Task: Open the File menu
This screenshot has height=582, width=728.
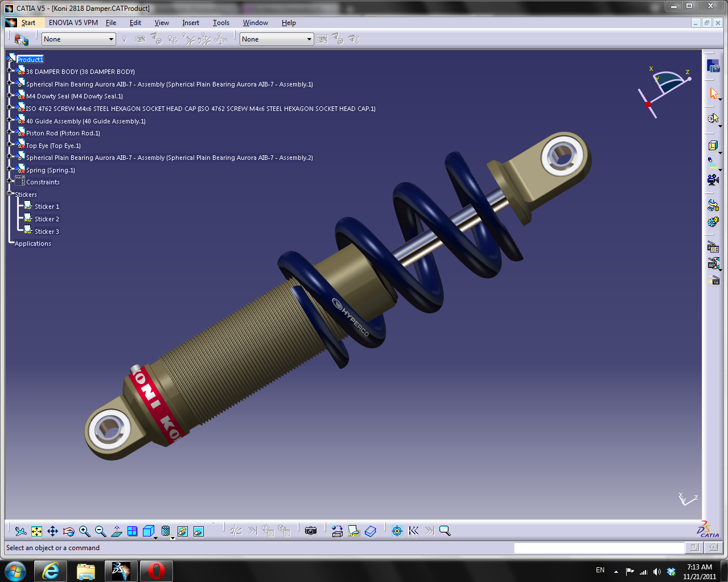Action: point(111,23)
